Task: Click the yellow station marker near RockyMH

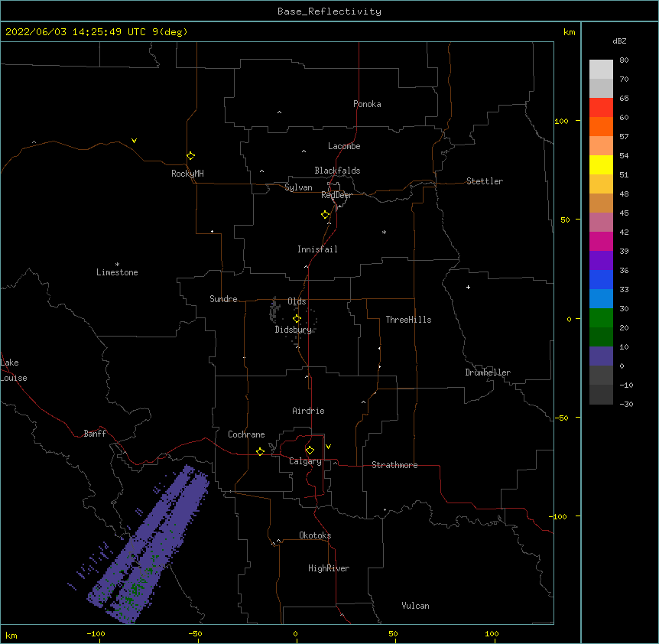Action: pyautogui.click(x=190, y=156)
